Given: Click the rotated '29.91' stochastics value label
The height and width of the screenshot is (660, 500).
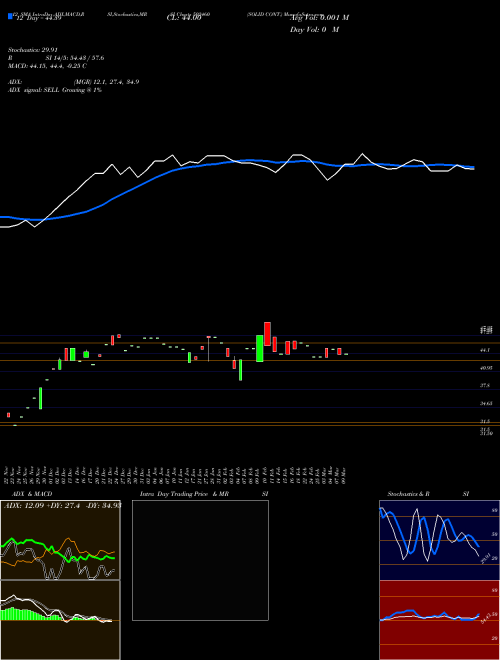Looking at the screenshot, I should click(x=485, y=559).
